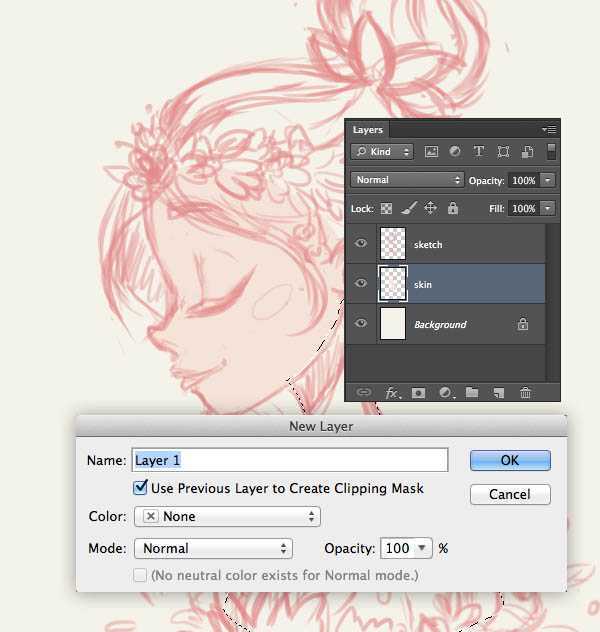Open the Mode Normal dropdown in dialog

213,548
